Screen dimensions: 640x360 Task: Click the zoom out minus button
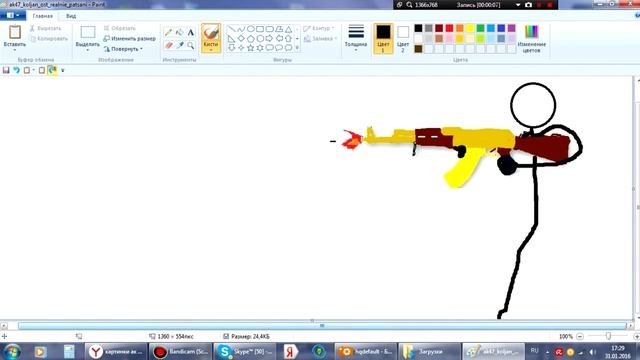(580, 336)
